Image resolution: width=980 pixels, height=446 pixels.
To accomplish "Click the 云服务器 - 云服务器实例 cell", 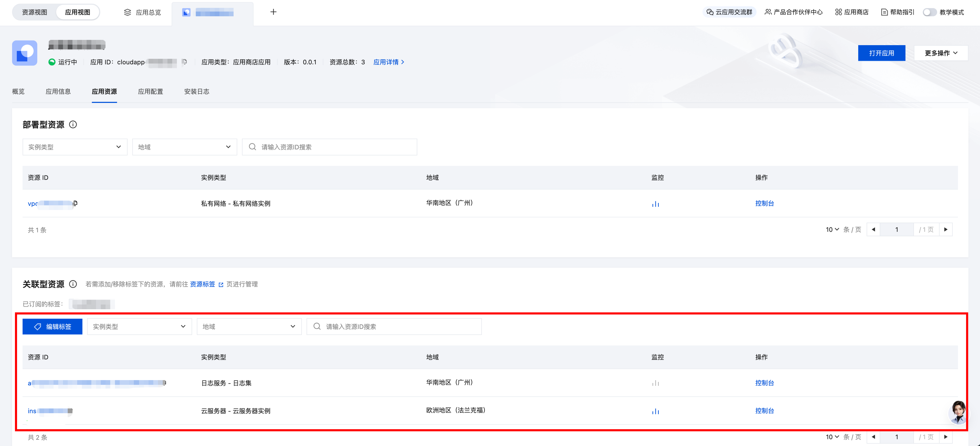I will tap(236, 411).
